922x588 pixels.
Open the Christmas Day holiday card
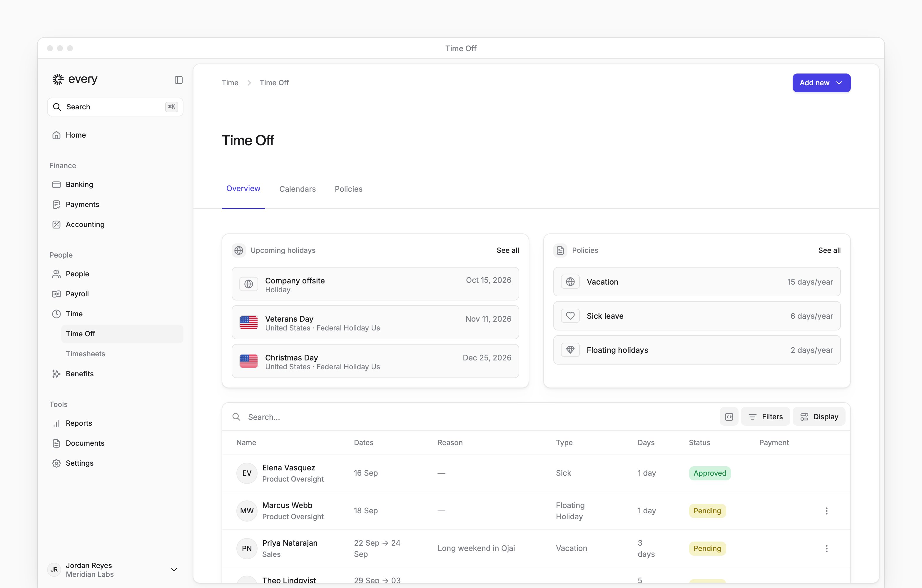[x=375, y=361]
